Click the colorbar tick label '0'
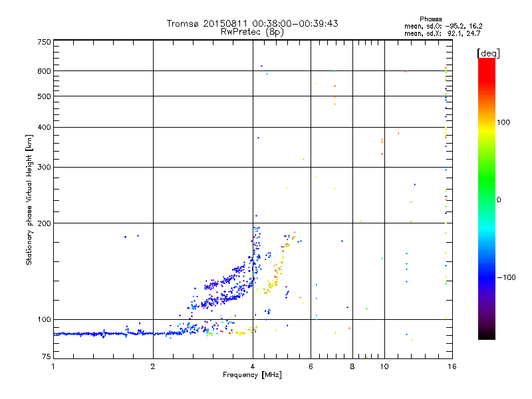The image size is (532, 399). tap(499, 200)
